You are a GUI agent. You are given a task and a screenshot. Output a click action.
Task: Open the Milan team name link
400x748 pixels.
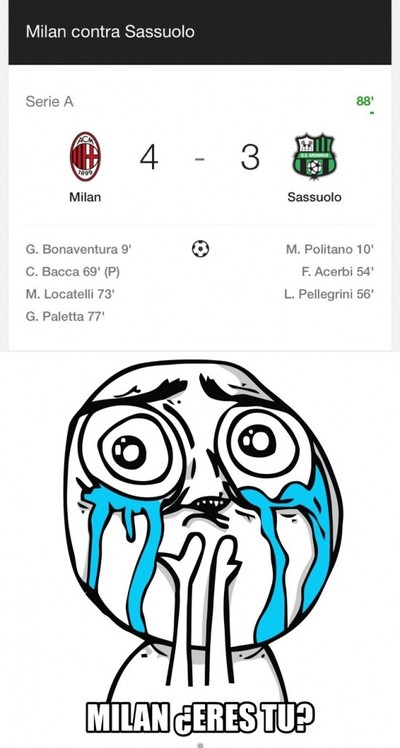click(x=85, y=197)
